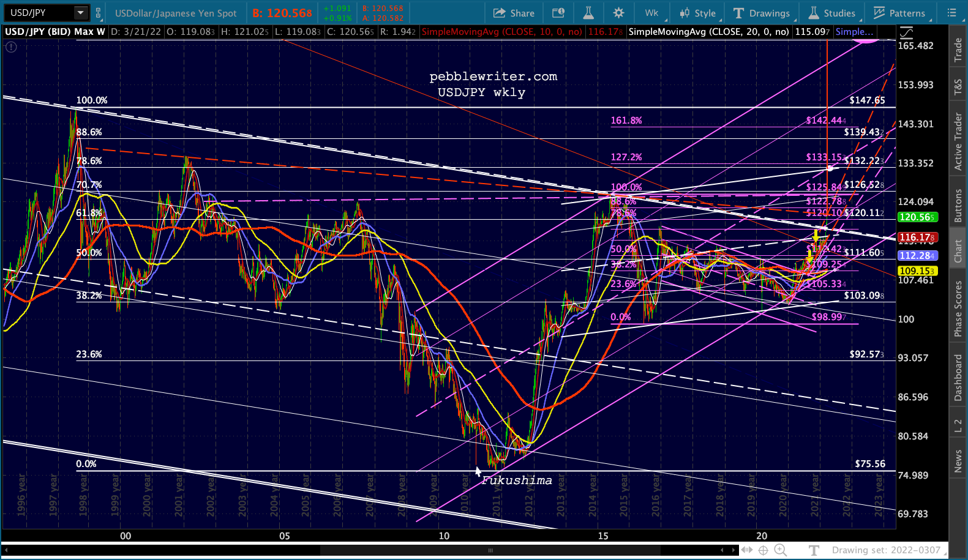Click the $92.573 Fibonacci price label

(x=867, y=354)
